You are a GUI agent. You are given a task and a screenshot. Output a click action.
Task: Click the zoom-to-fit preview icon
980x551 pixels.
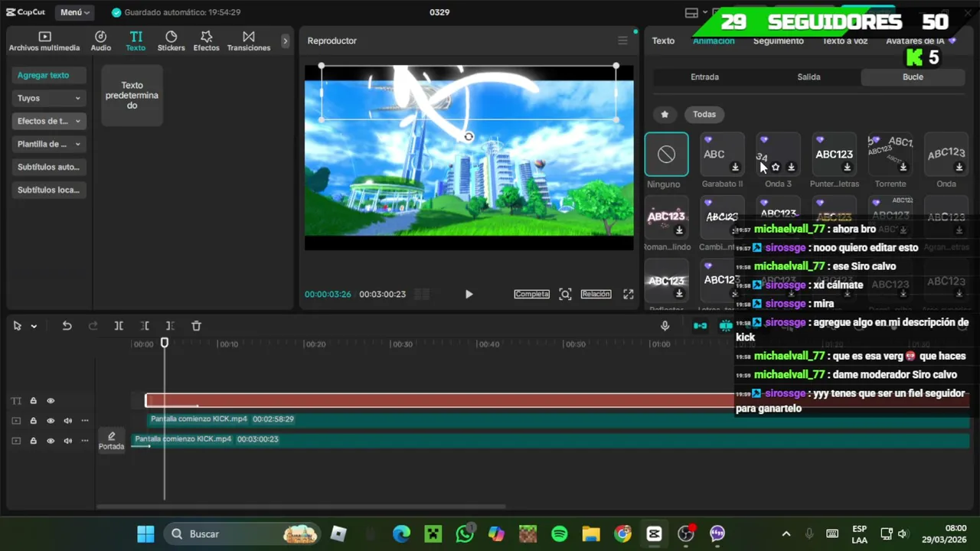coord(565,294)
